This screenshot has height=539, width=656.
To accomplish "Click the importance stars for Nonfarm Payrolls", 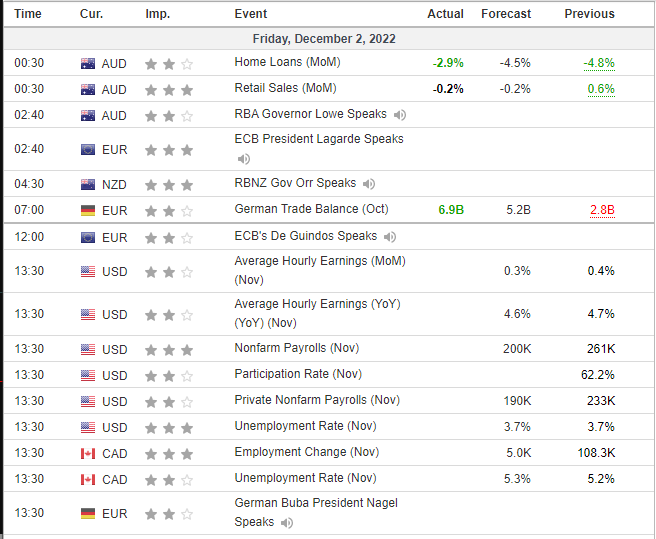I will [168, 349].
